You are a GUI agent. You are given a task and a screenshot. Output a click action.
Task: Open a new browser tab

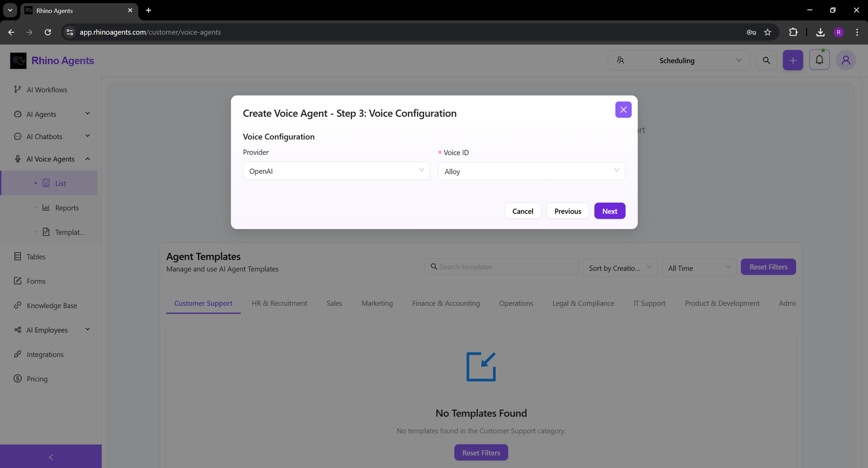(x=148, y=10)
